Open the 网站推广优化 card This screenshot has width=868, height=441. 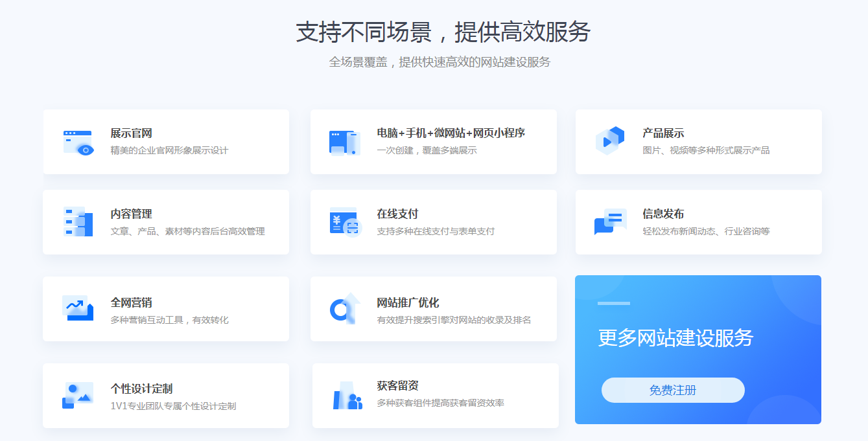433,308
